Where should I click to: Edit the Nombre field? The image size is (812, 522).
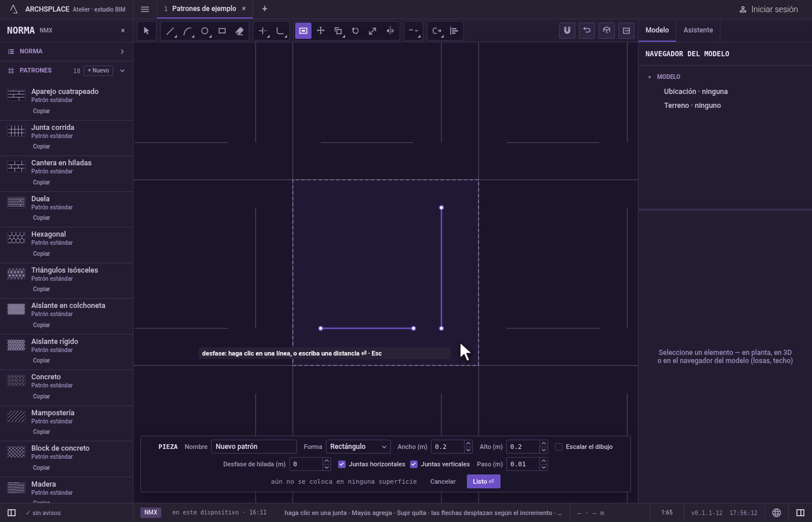pyautogui.click(x=254, y=447)
